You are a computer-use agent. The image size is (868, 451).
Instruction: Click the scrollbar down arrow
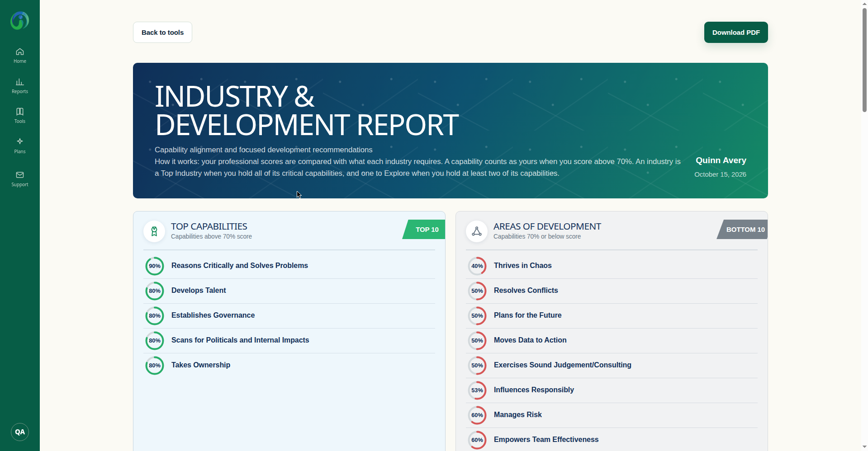864,447
